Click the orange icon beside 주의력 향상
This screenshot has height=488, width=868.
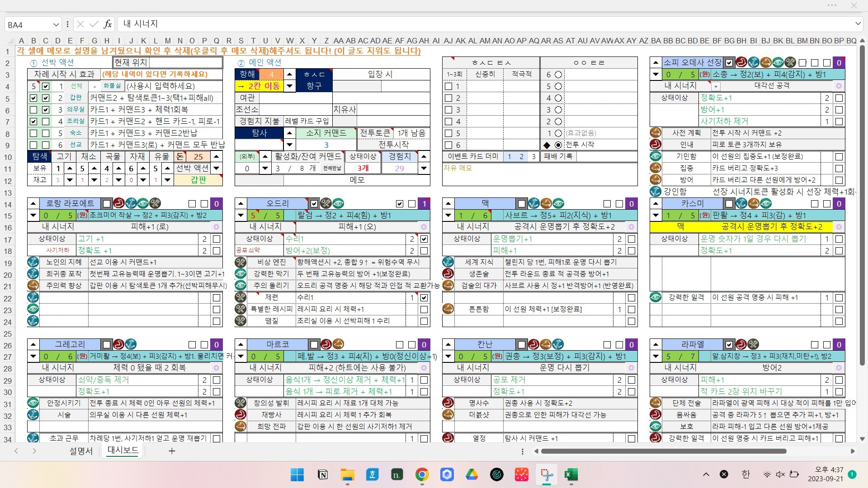tap(33, 286)
